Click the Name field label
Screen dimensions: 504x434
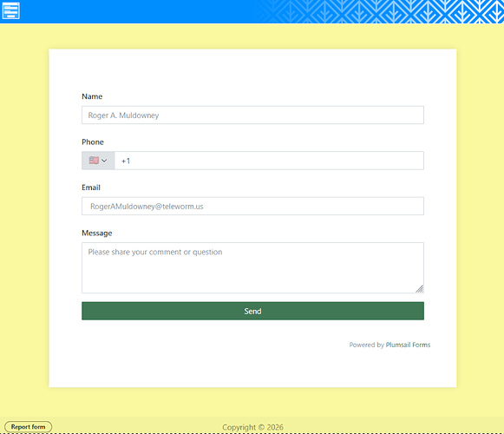click(92, 96)
